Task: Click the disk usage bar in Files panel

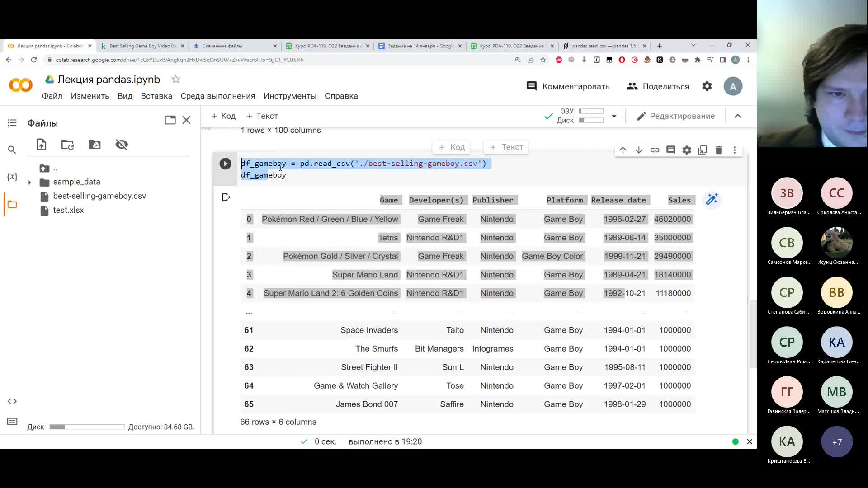Action: [86, 427]
